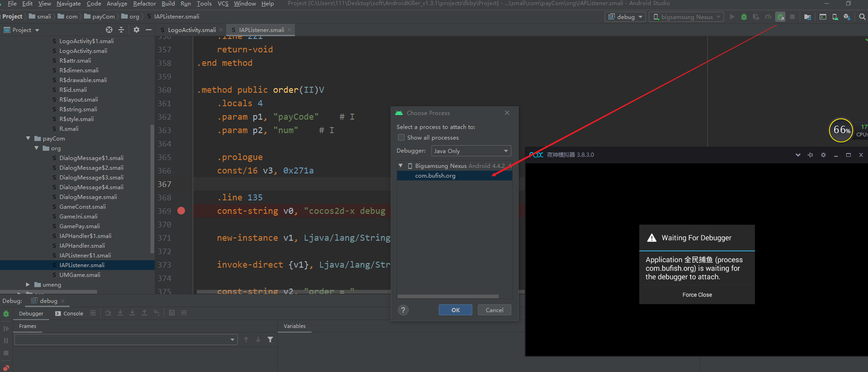Open the Frames thread dropdown

pos(126,340)
